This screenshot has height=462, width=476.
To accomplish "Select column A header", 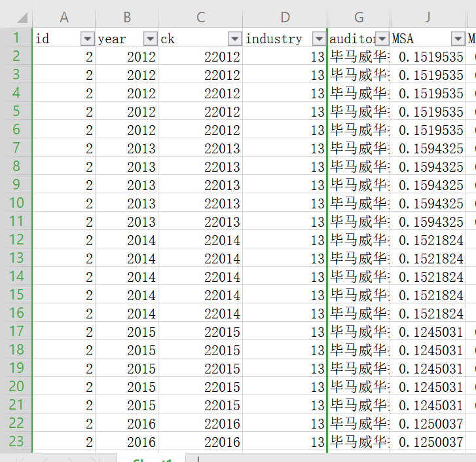I will pyautogui.click(x=64, y=17).
